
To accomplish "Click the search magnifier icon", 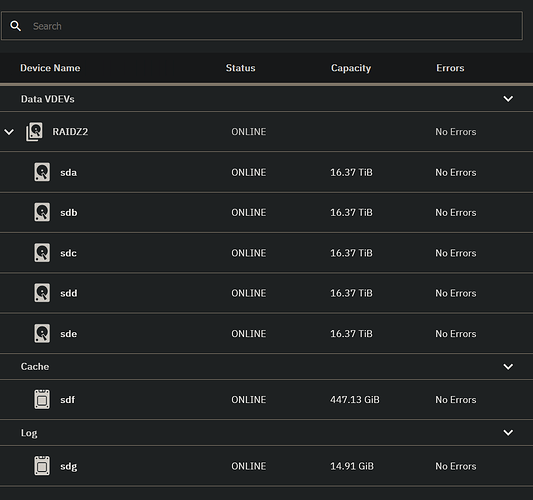I will point(15,26).
